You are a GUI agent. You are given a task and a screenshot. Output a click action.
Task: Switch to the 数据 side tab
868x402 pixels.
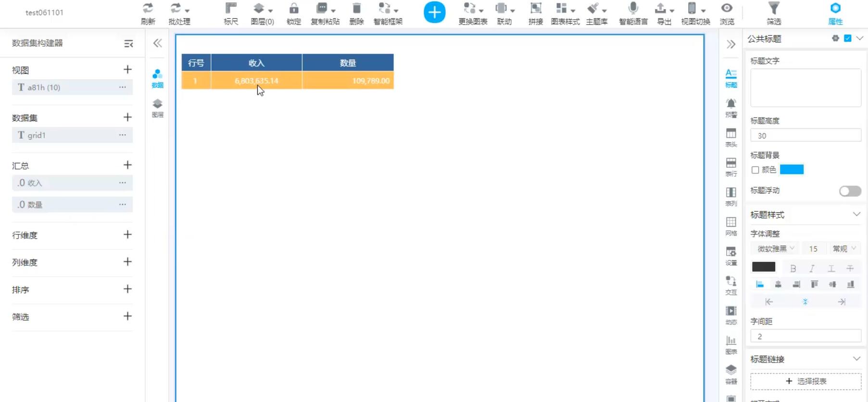coord(157,78)
